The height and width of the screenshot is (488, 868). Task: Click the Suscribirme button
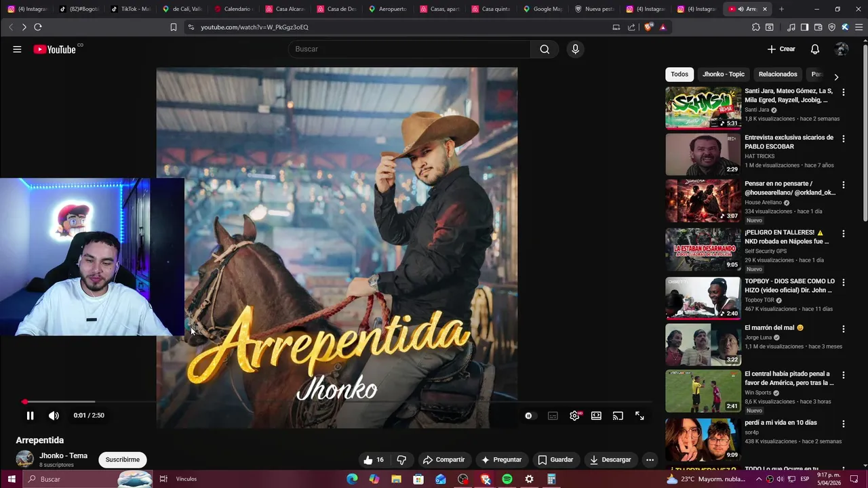[x=123, y=460]
